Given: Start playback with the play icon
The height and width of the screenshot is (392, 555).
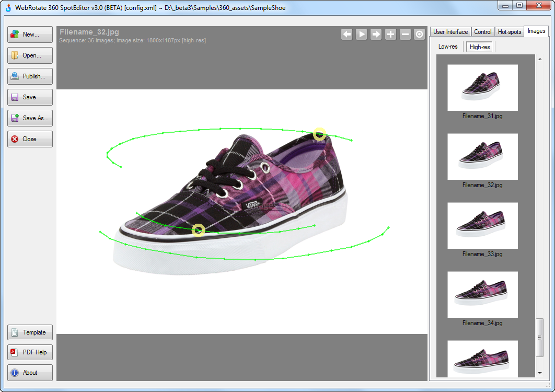Looking at the screenshot, I should click(x=362, y=34).
